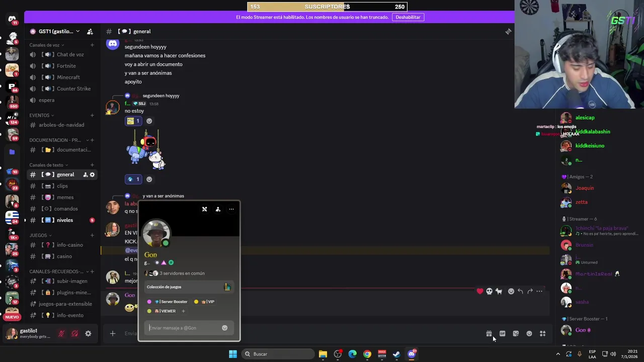Edit general channel settings gear
644x362 pixels.
(x=92, y=174)
